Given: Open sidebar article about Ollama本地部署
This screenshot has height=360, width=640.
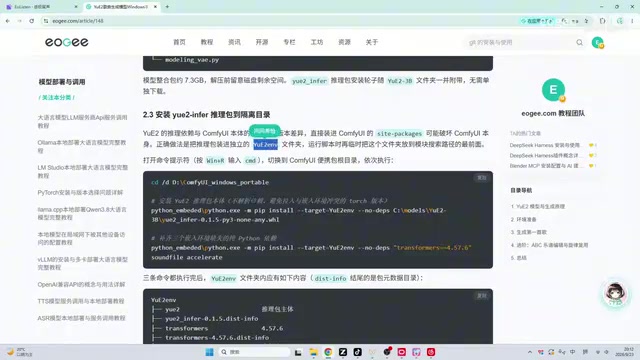Looking at the screenshot, I should (x=82, y=147).
